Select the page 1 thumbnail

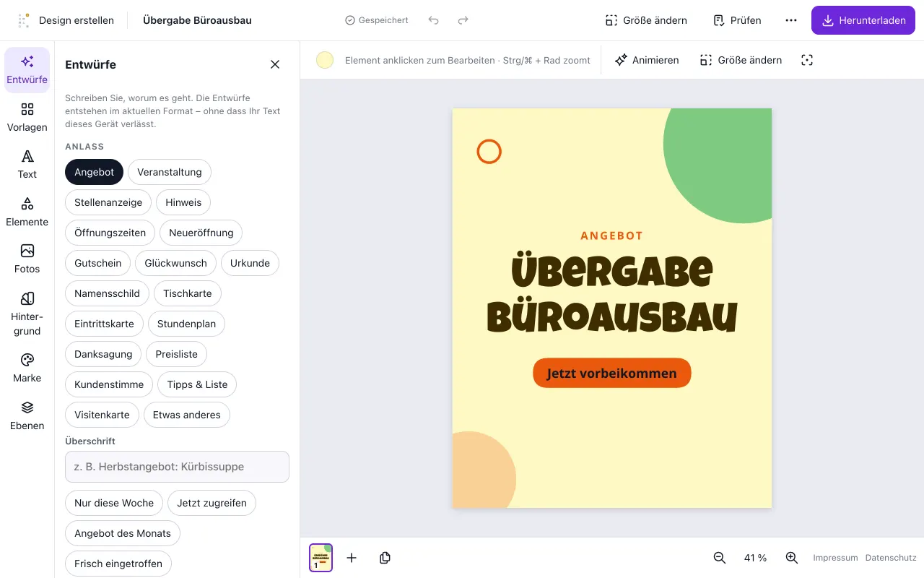pos(321,558)
